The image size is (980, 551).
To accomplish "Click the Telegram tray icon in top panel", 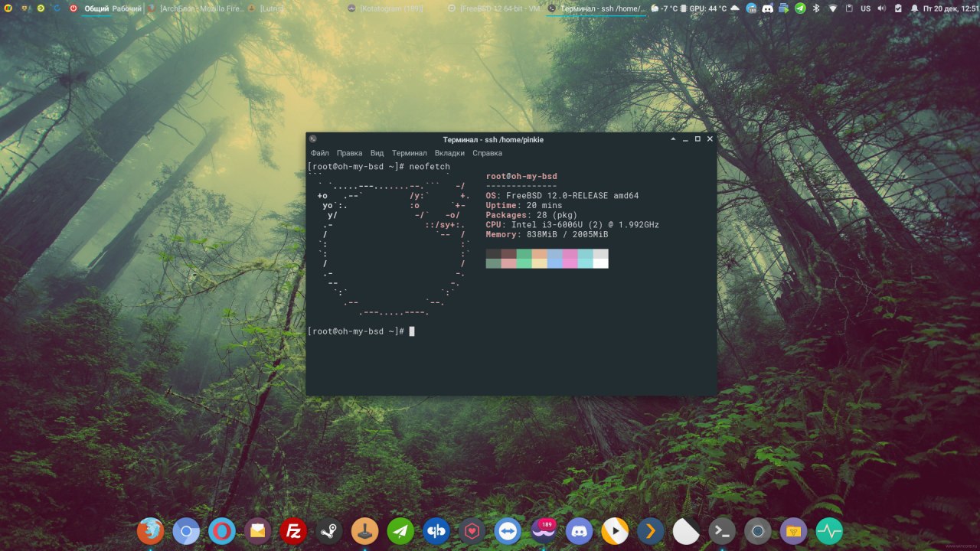I will tap(800, 8).
